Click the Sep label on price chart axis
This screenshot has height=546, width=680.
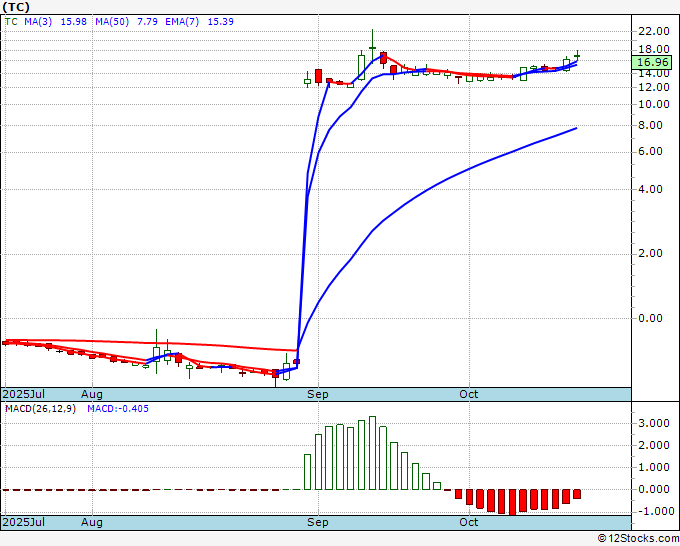point(318,394)
